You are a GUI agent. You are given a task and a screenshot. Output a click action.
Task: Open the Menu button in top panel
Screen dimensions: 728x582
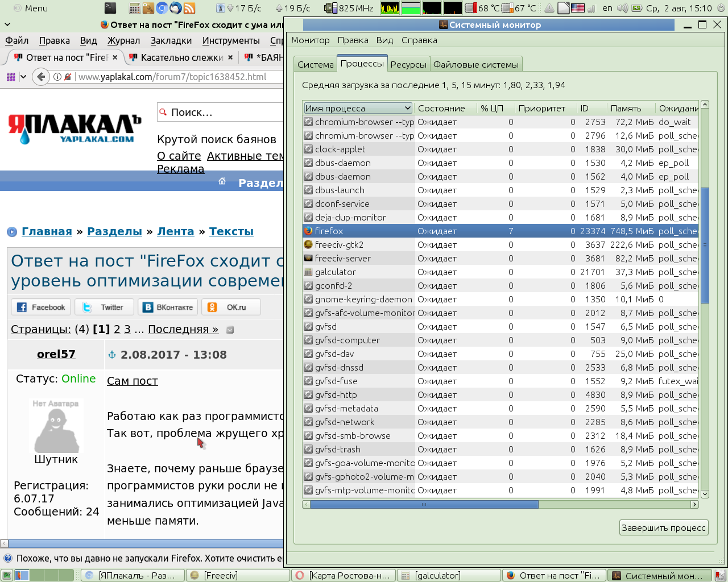click(x=30, y=8)
